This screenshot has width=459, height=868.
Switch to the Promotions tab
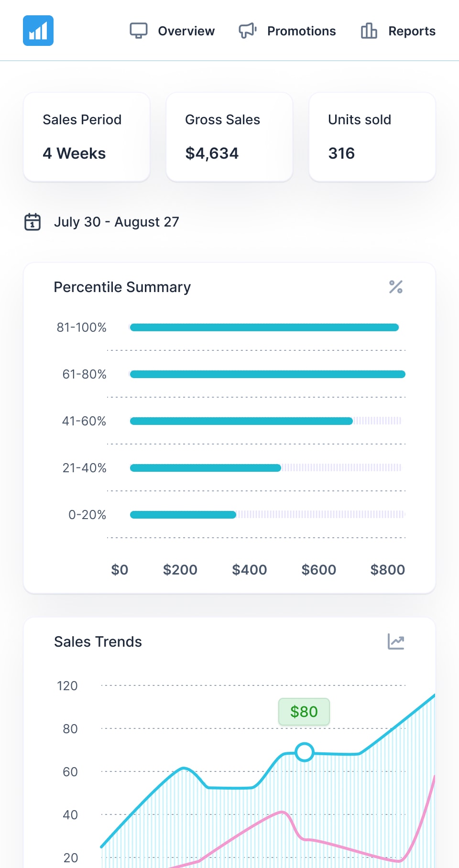click(301, 30)
